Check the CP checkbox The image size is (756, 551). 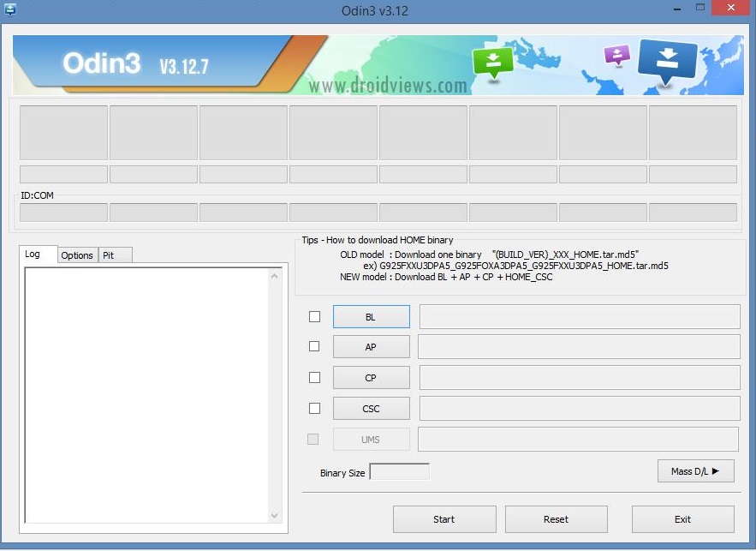(314, 377)
